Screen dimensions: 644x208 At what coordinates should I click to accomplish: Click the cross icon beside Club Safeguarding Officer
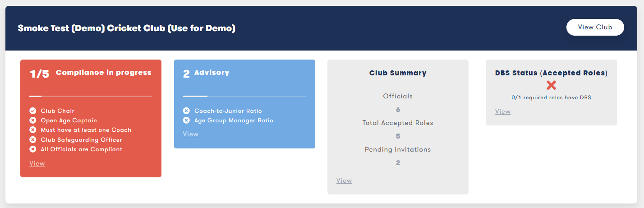[32, 140]
